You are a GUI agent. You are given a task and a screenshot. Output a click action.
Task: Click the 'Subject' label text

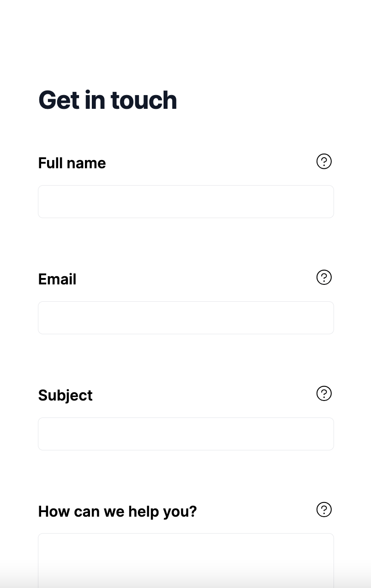click(x=65, y=396)
